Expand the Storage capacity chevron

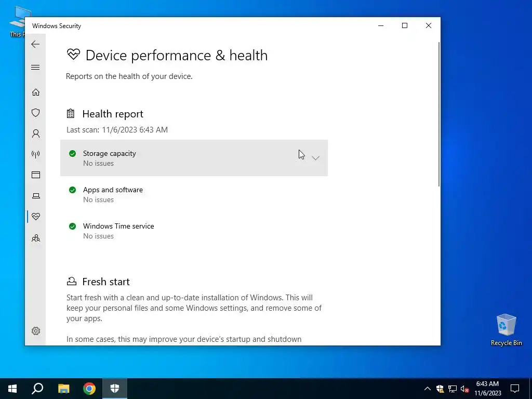315,158
